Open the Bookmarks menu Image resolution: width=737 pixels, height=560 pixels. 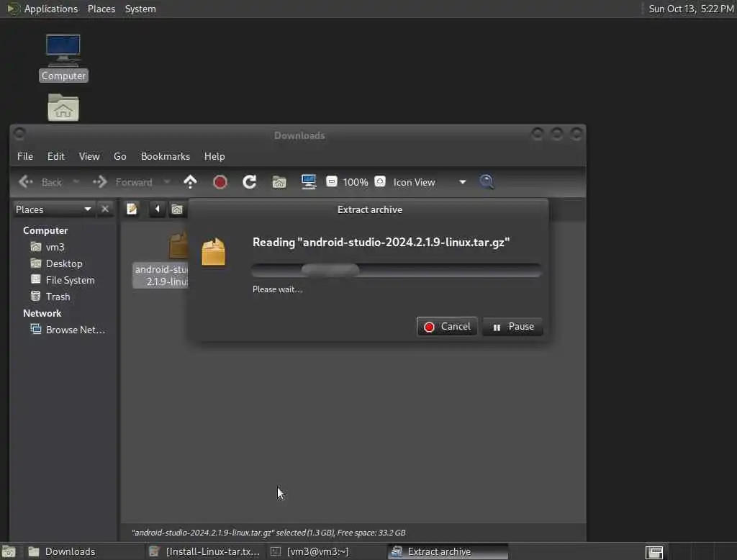(x=166, y=157)
